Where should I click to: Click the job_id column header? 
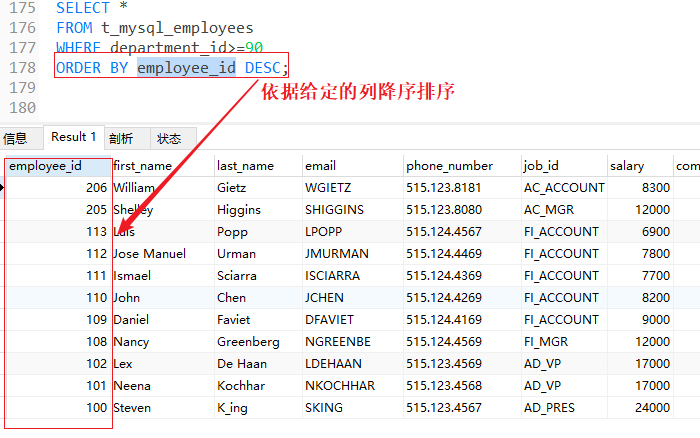coord(564,166)
